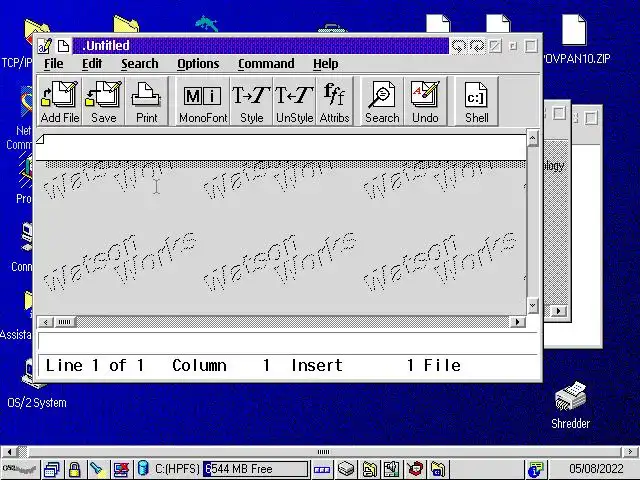Click the diagonal-slash title bar button
640x480 pixels.
click(x=495, y=46)
